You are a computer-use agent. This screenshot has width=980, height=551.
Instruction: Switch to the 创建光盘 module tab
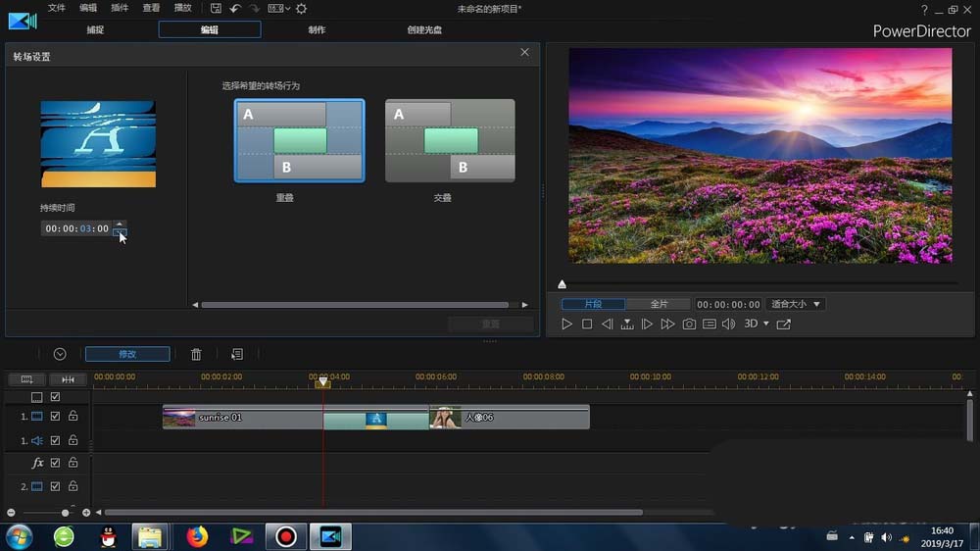[424, 29]
